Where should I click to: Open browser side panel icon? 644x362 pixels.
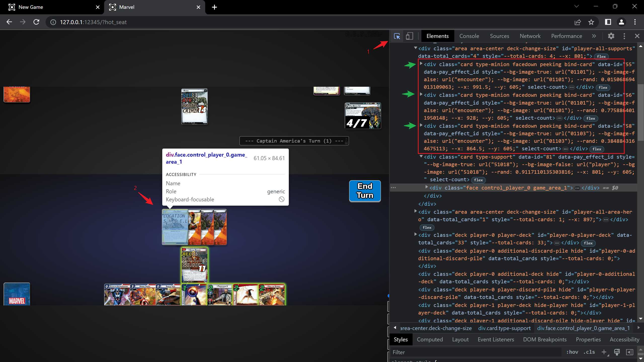coord(608,22)
